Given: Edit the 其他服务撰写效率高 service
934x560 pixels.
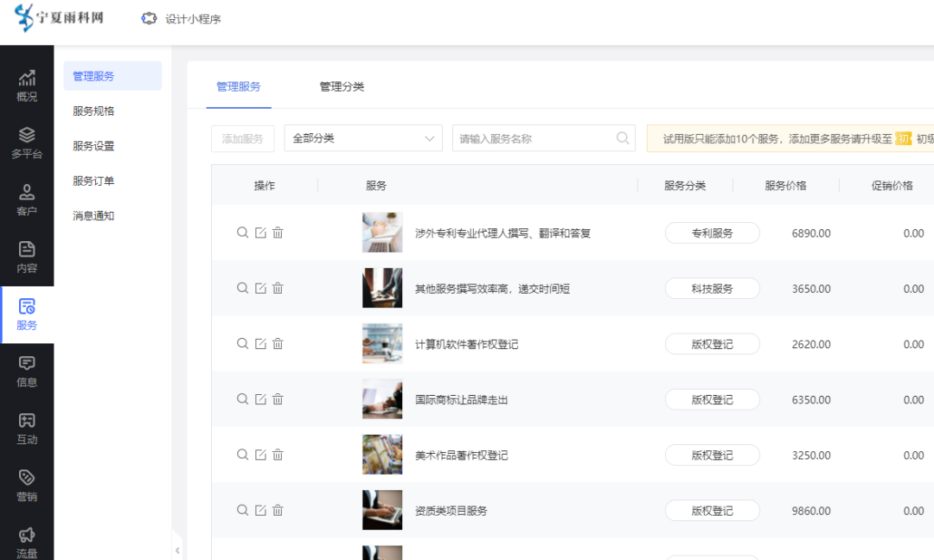Looking at the screenshot, I should (x=260, y=288).
